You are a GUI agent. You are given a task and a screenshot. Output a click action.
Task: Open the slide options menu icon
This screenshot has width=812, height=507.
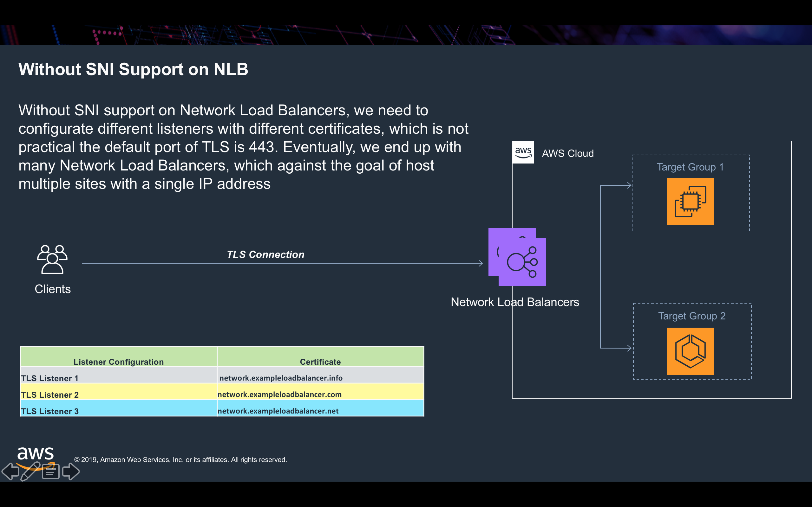(x=51, y=472)
